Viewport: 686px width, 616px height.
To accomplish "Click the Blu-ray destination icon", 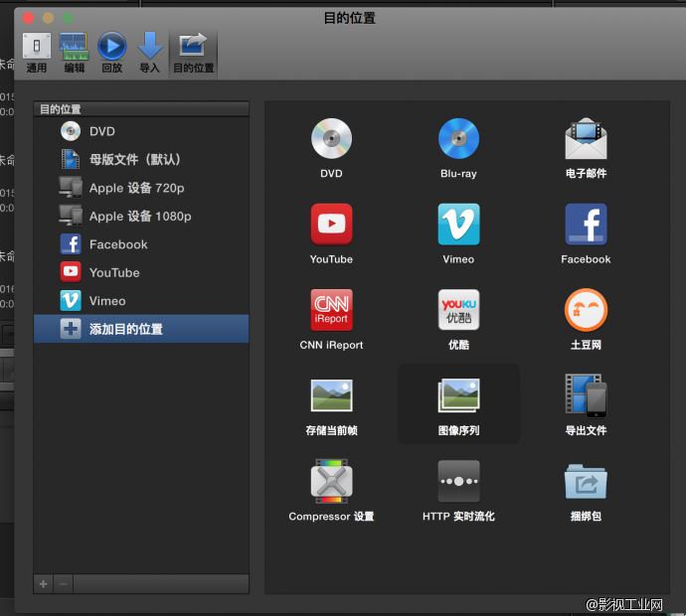I will pos(458,139).
